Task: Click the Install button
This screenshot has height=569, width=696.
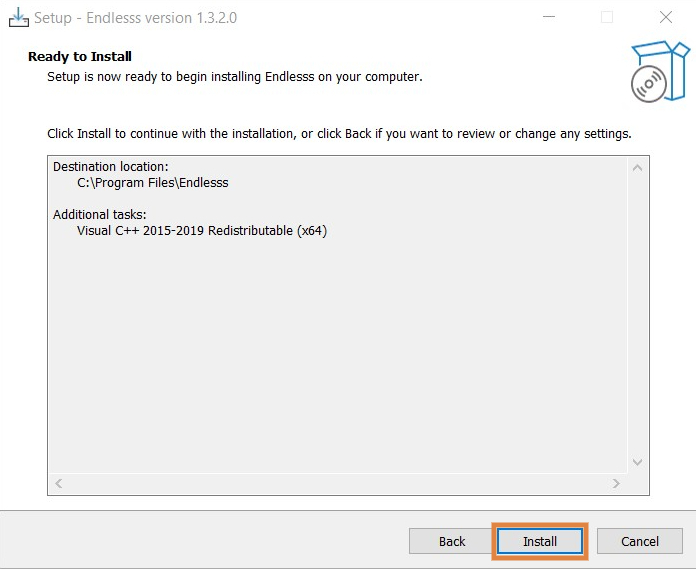Action: pyautogui.click(x=540, y=541)
